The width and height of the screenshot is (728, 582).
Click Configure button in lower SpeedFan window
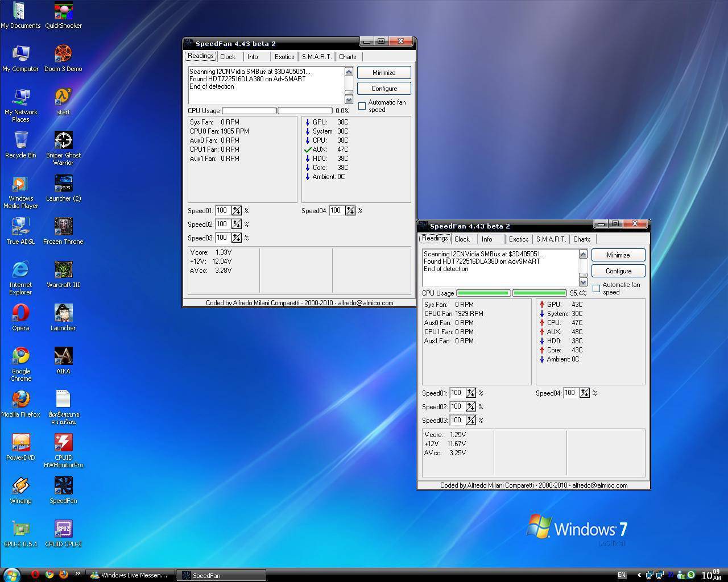[618, 271]
